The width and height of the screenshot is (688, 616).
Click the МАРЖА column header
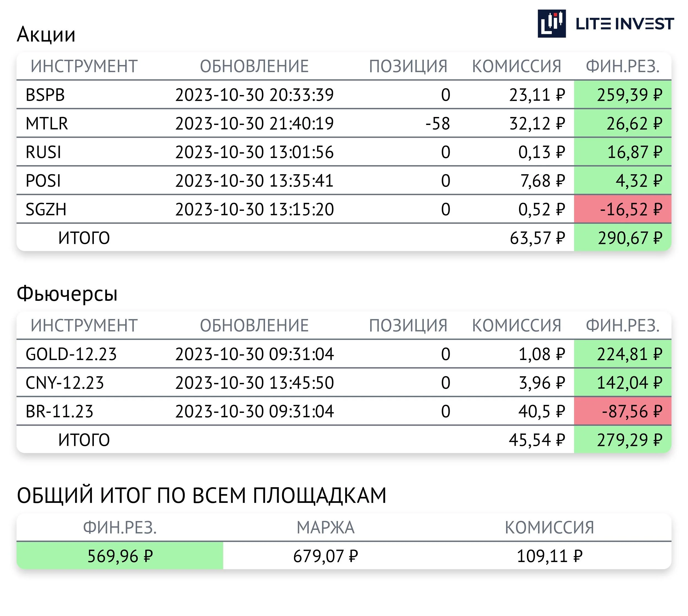pos(325,528)
